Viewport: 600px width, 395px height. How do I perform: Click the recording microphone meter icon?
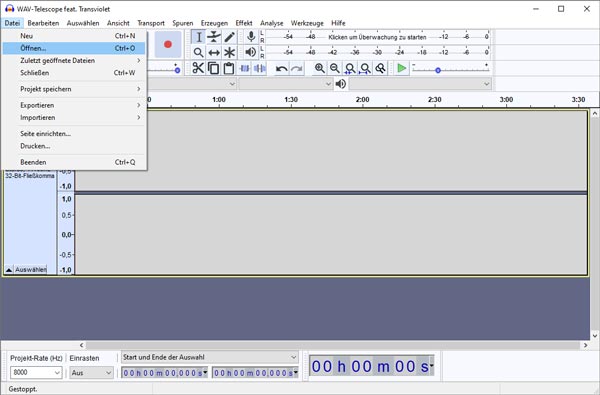[251, 37]
